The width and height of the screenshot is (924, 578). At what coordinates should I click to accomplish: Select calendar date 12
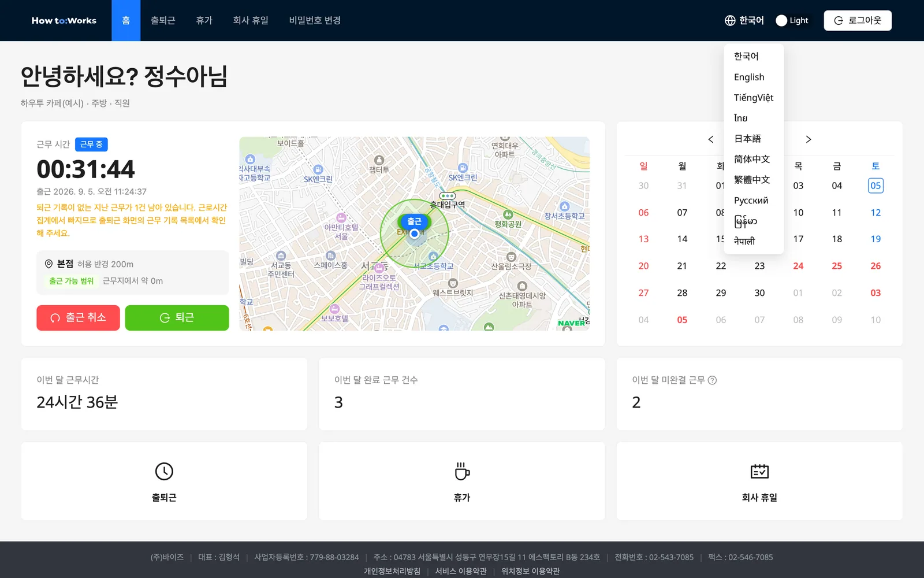(875, 213)
